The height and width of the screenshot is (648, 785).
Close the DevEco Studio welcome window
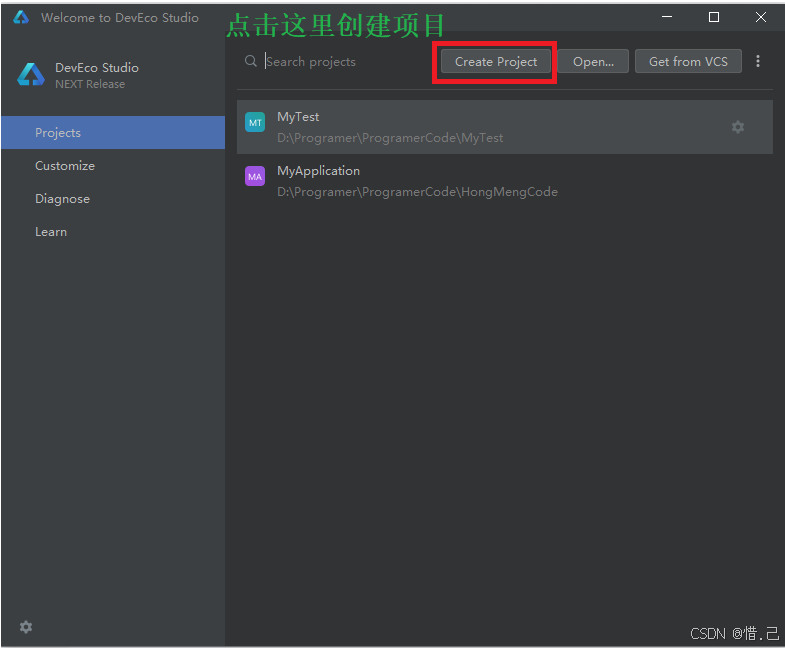coord(761,17)
